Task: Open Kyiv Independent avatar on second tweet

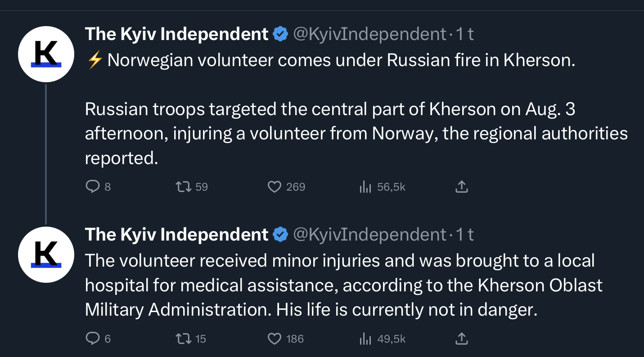Action: tap(45, 254)
